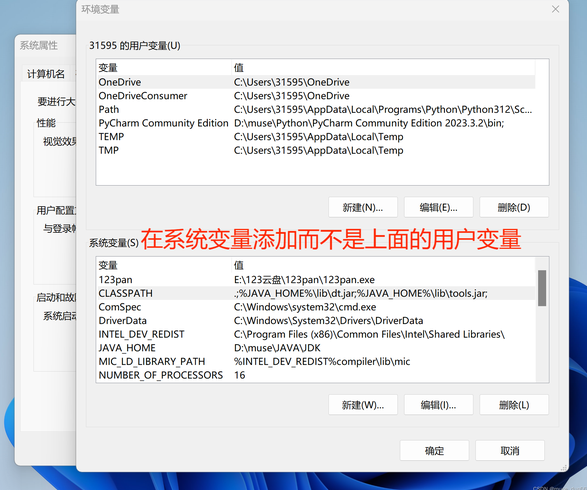Click the 值 column header in user variables

click(383, 68)
